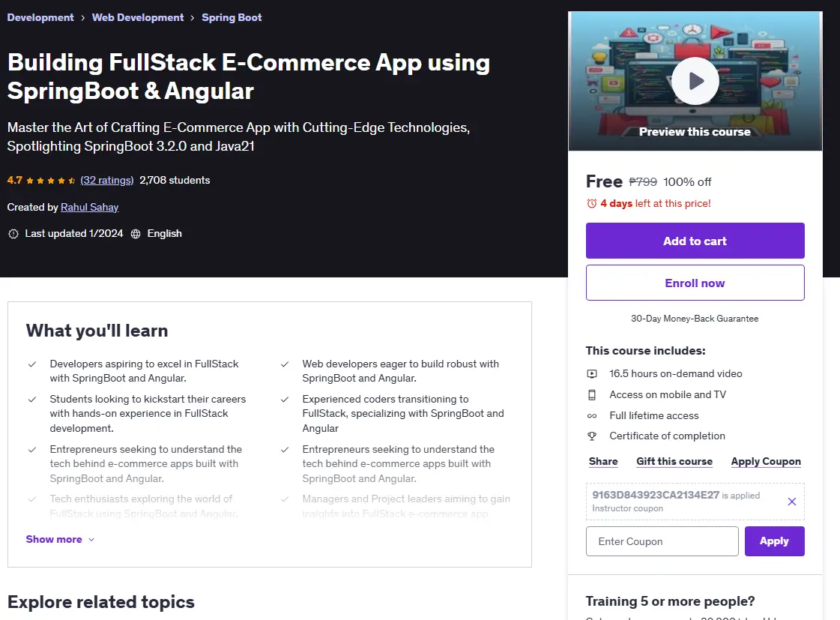
Task: Click the Enroll now button
Action: [x=695, y=283]
